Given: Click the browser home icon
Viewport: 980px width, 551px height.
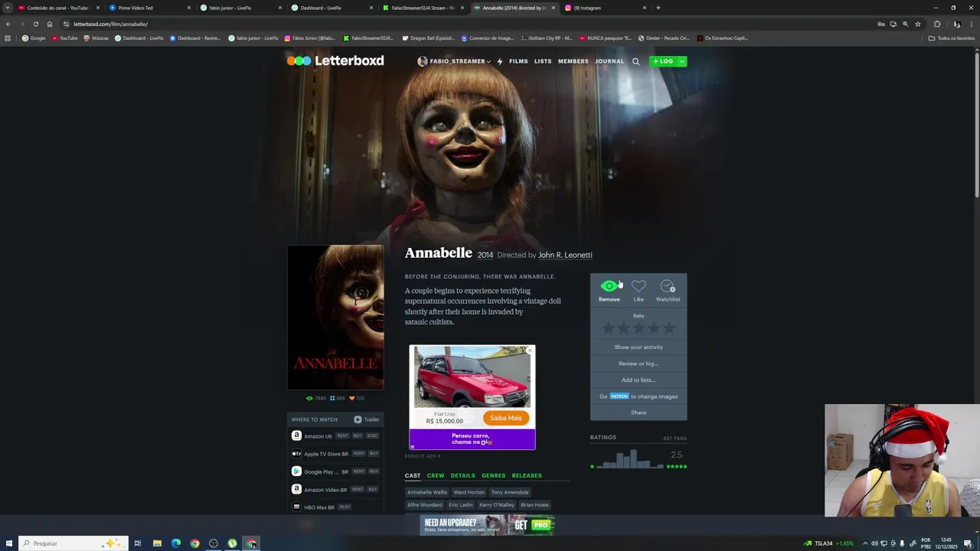Looking at the screenshot, I should [50, 24].
